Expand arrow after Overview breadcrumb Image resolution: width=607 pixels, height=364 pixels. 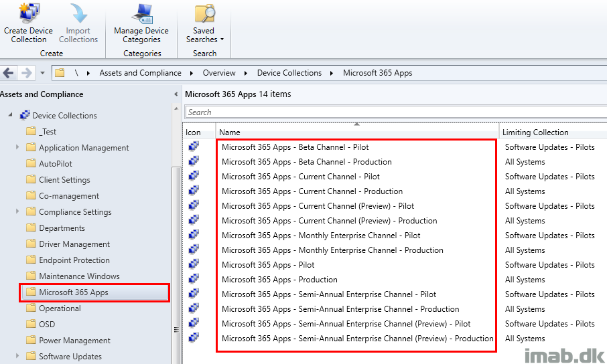246,73
